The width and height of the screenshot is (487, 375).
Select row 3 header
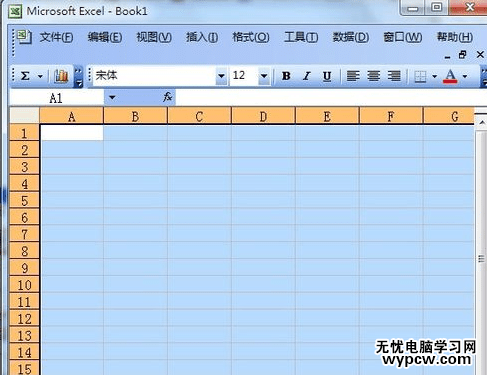24,167
